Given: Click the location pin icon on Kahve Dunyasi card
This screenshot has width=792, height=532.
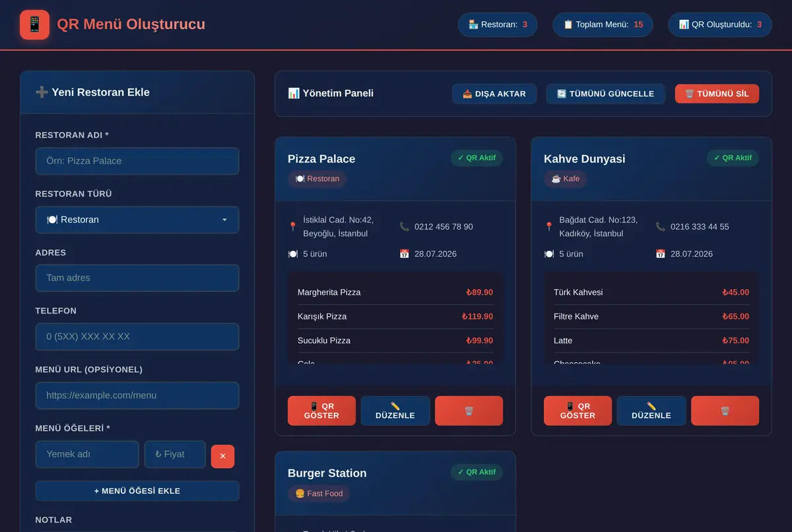Looking at the screenshot, I should [549, 226].
